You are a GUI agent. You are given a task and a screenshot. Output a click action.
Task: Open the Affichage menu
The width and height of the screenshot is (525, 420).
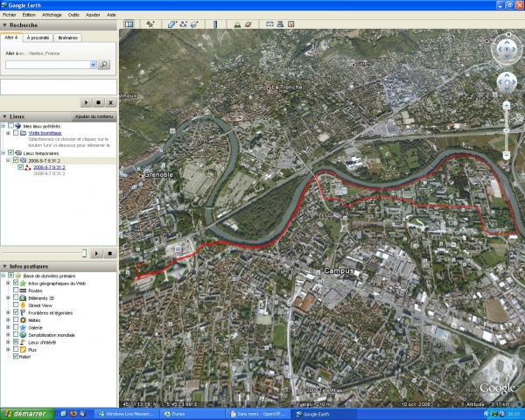(x=52, y=15)
